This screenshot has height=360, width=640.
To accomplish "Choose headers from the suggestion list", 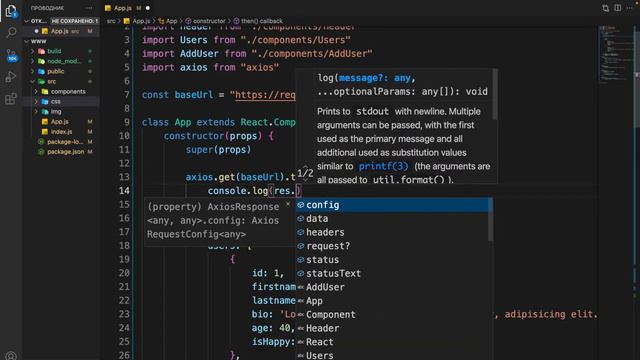I will pos(393,232).
